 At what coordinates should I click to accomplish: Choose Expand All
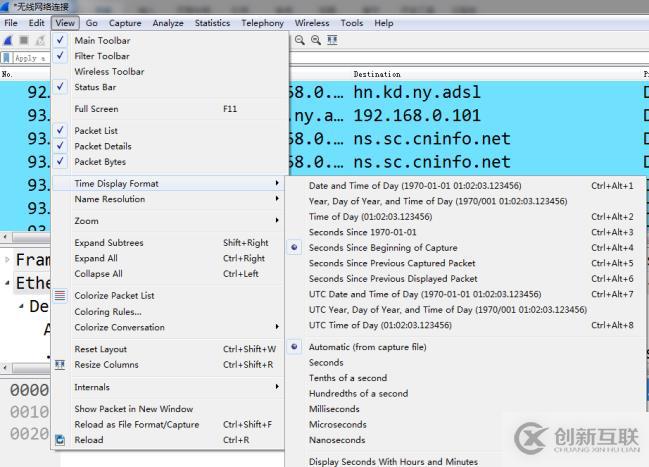pyautogui.click(x=168, y=258)
